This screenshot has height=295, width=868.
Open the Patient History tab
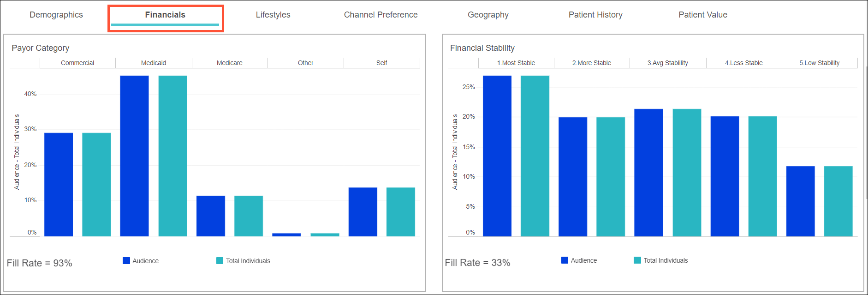[595, 15]
